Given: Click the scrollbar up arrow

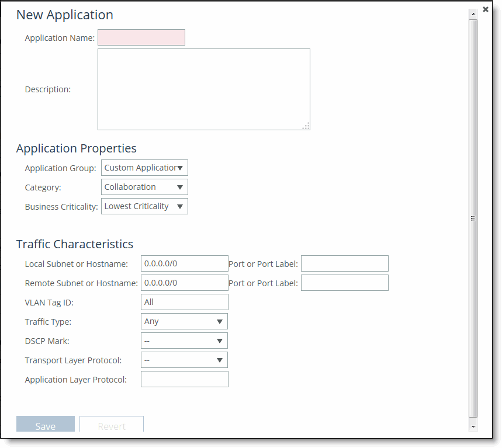Looking at the screenshot, I should (473, 13).
